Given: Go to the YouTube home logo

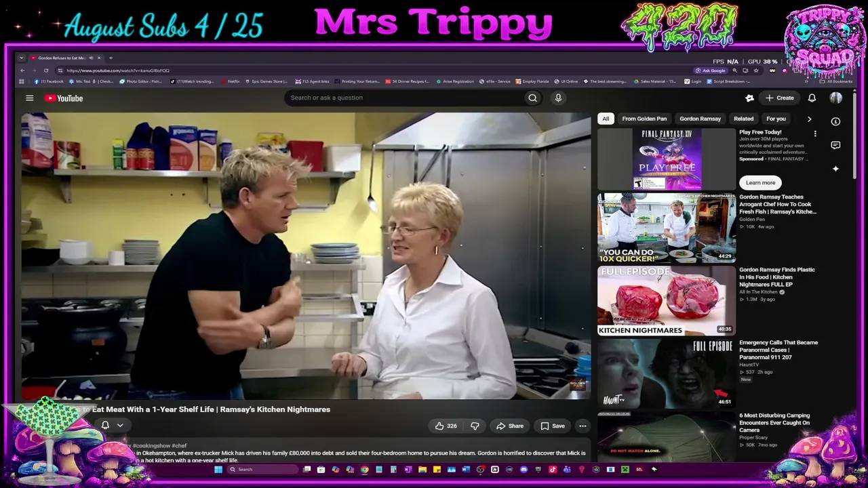Looking at the screenshot, I should click(64, 98).
